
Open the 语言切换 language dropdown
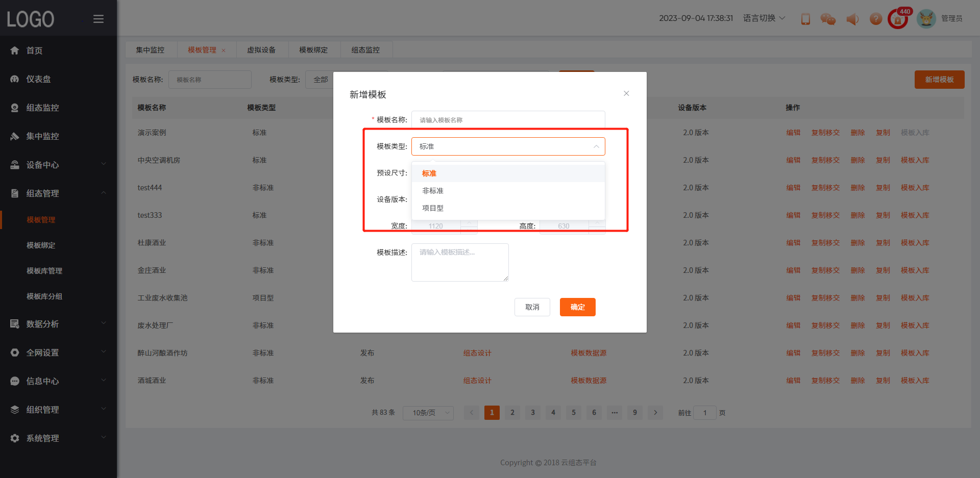click(764, 18)
